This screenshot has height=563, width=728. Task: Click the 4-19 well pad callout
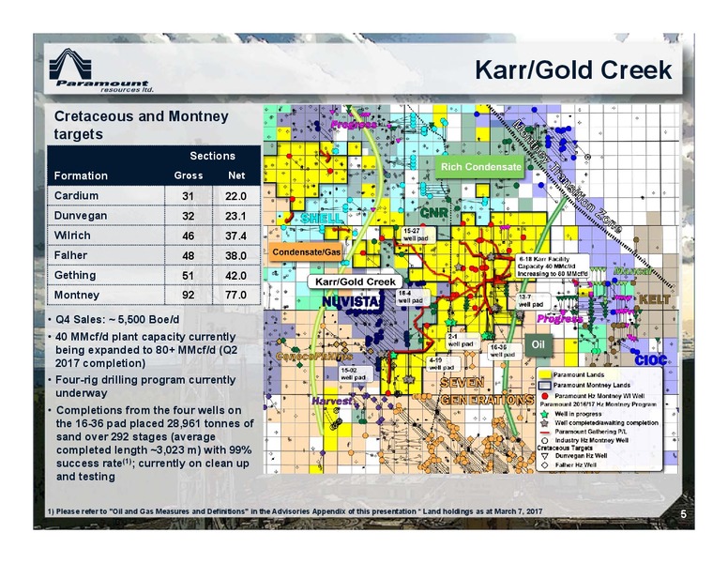pyautogui.click(x=443, y=364)
